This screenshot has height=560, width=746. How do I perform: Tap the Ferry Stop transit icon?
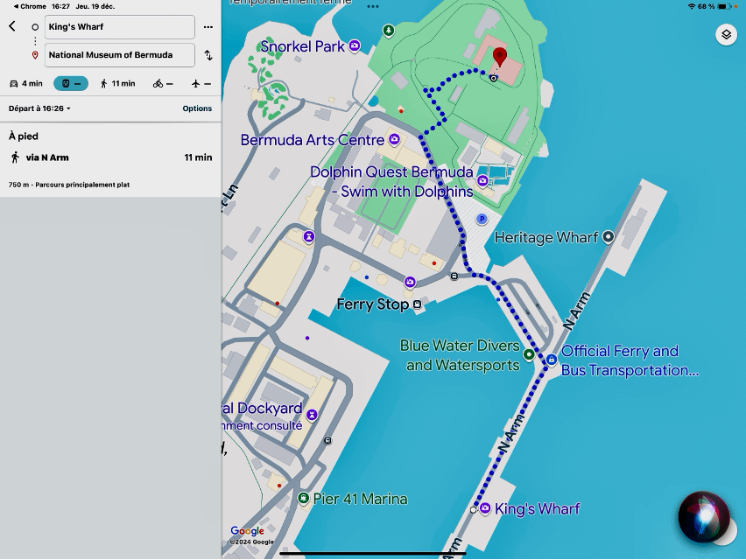[x=418, y=304]
